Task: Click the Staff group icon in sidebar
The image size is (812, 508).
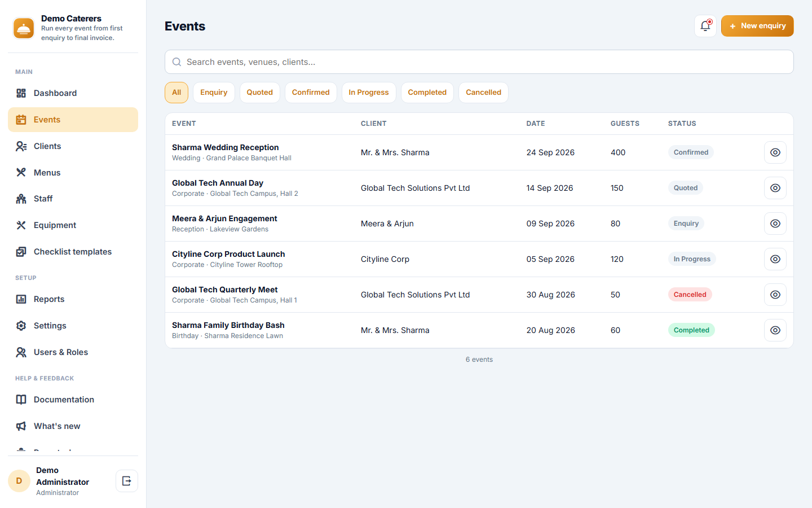Action: pos(21,199)
